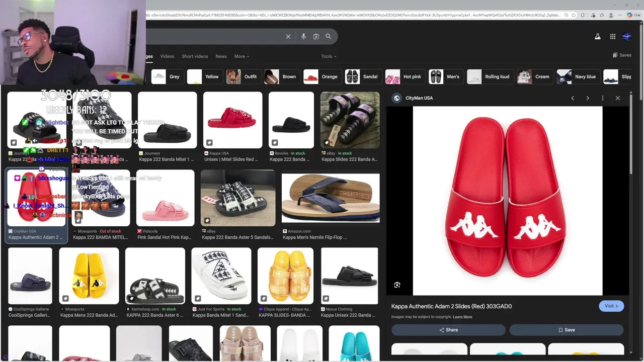Open Search Labs flask icon
The image size is (644, 362).
[597, 36]
